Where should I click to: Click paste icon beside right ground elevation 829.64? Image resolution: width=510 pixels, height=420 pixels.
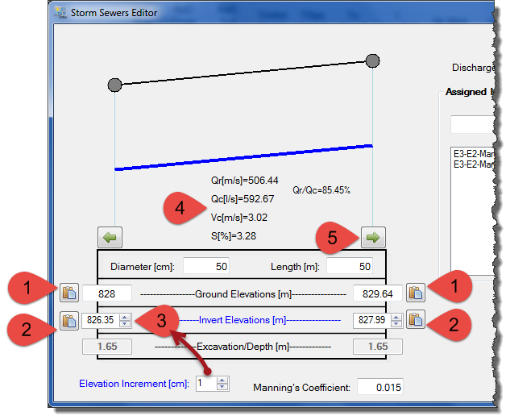click(416, 293)
